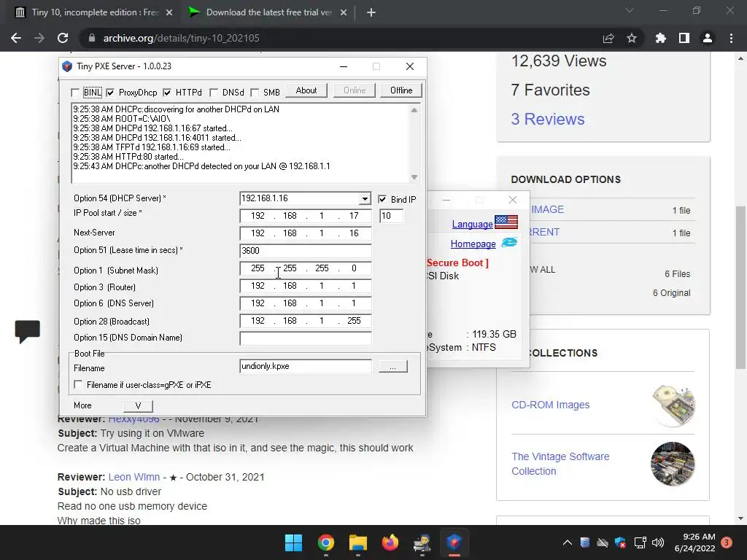
Task: Click the Broadcast option 28 field
Action: tap(306, 321)
